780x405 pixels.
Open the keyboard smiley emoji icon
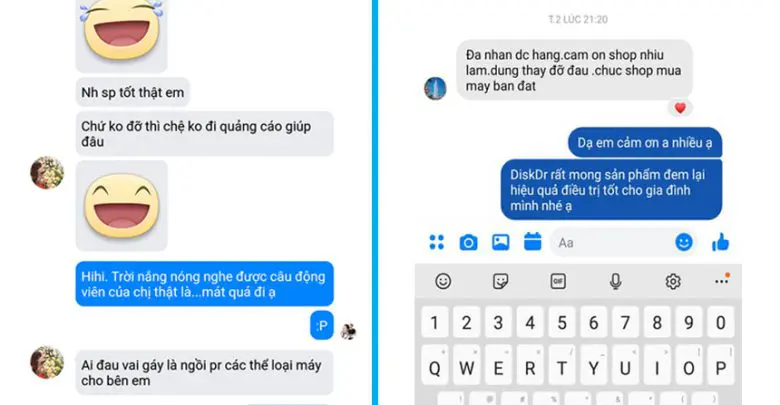click(443, 282)
